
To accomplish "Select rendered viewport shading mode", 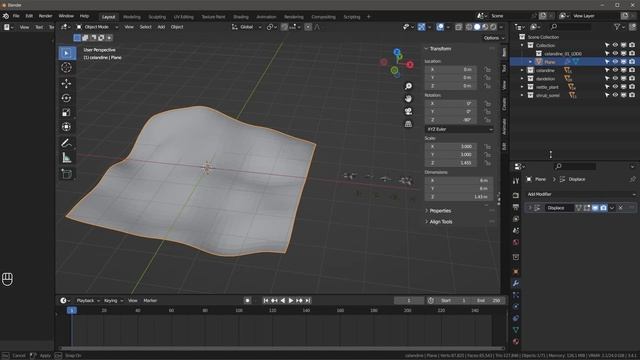I will click(x=493, y=27).
